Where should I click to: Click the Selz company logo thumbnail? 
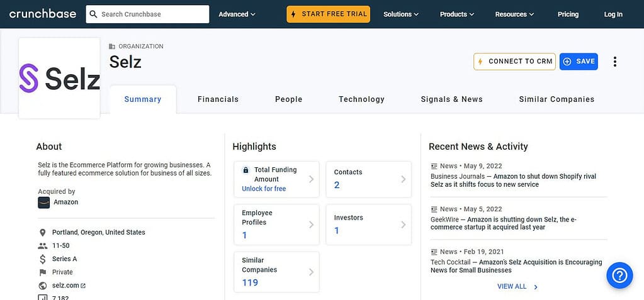click(60, 78)
